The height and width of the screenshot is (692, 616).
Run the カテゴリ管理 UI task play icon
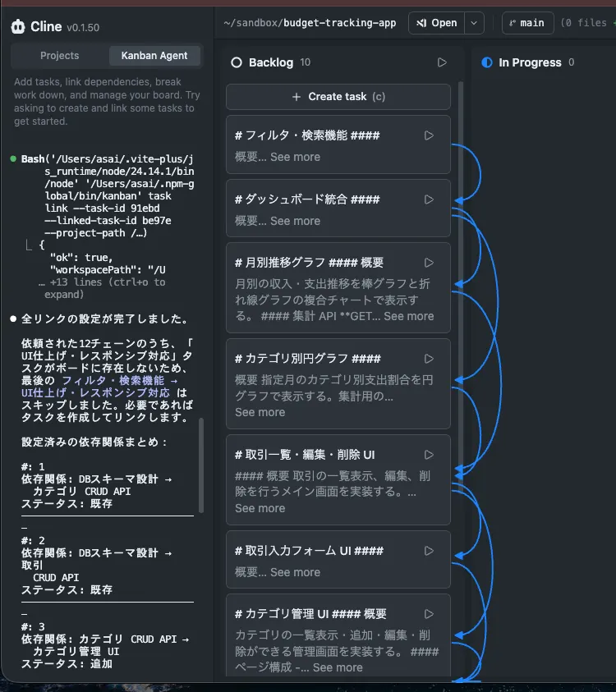coord(429,614)
